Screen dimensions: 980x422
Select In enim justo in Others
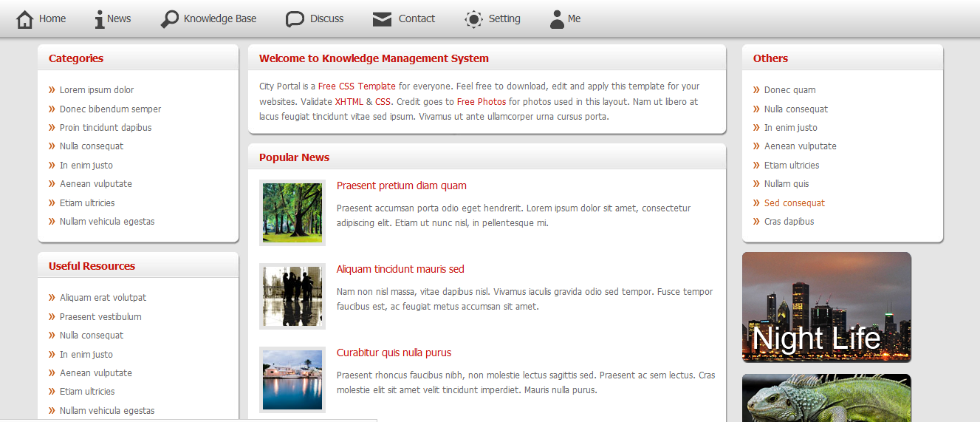(x=791, y=128)
